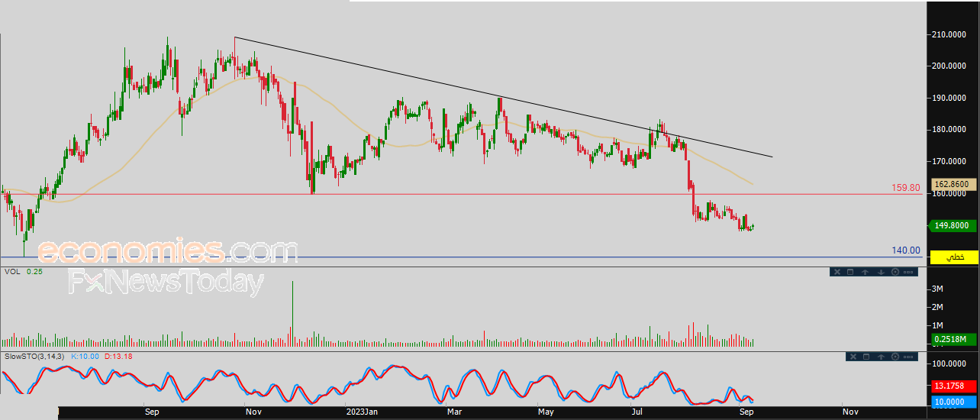The height and width of the screenshot is (420, 980).
Task: Select the blue 140.00 support line label
Action: [905, 250]
